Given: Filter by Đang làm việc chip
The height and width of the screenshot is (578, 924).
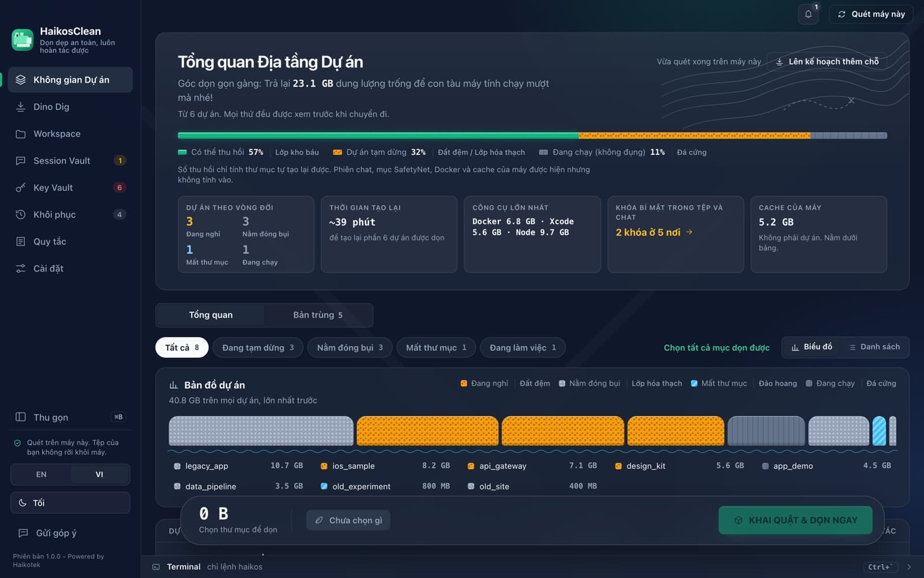Looking at the screenshot, I should [x=523, y=347].
